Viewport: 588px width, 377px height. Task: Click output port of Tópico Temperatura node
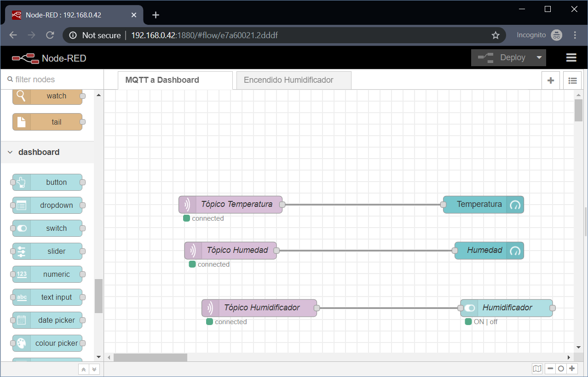282,205
